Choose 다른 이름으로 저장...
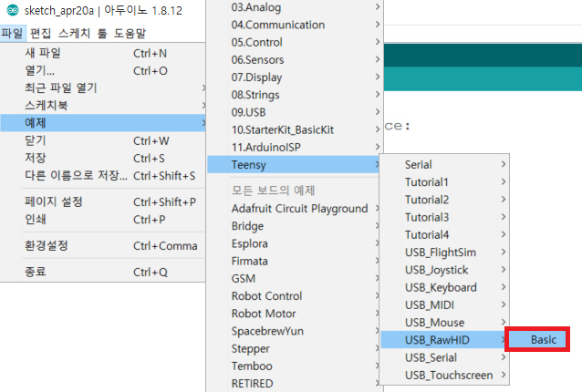 (103, 175)
